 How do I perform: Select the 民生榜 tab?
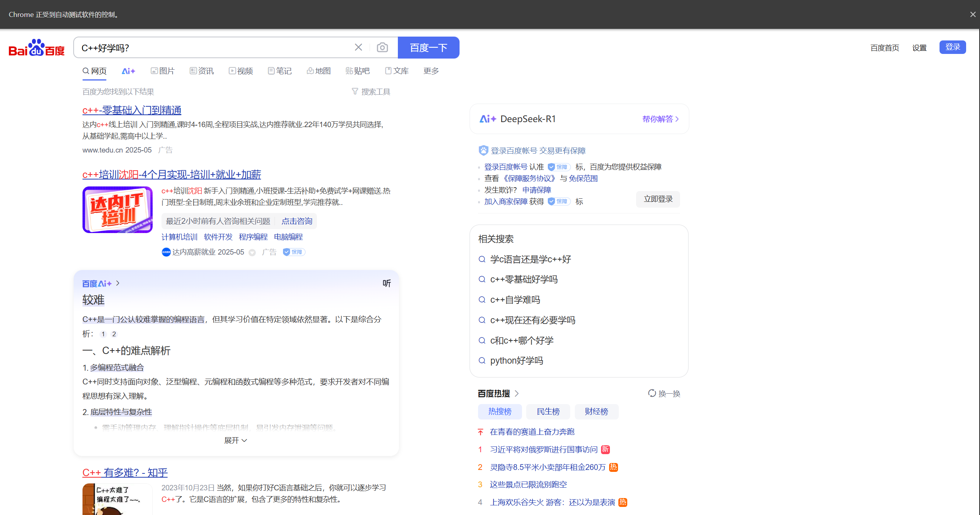pyautogui.click(x=548, y=411)
